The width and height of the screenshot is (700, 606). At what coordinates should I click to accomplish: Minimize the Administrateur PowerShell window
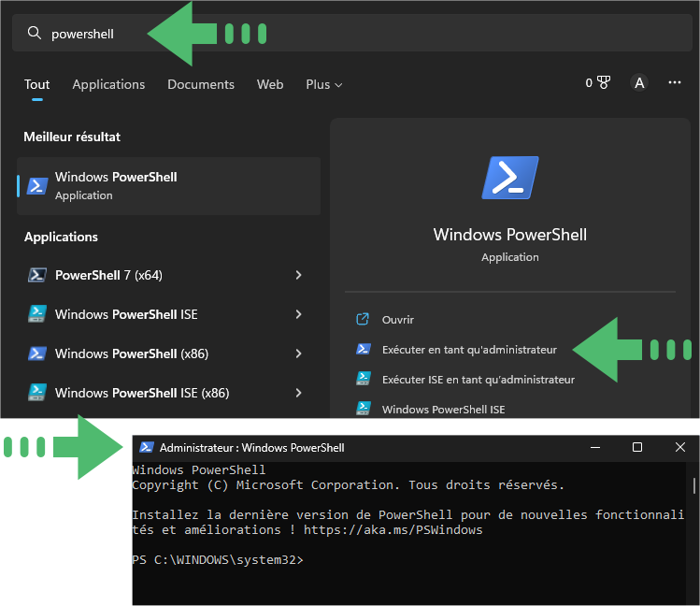pyautogui.click(x=595, y=447)
